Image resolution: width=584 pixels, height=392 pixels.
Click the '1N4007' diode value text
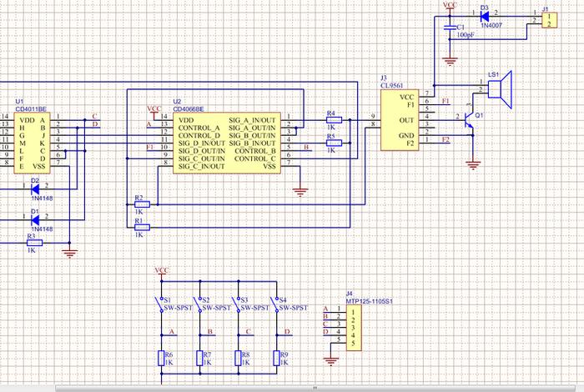click(491, 26)
